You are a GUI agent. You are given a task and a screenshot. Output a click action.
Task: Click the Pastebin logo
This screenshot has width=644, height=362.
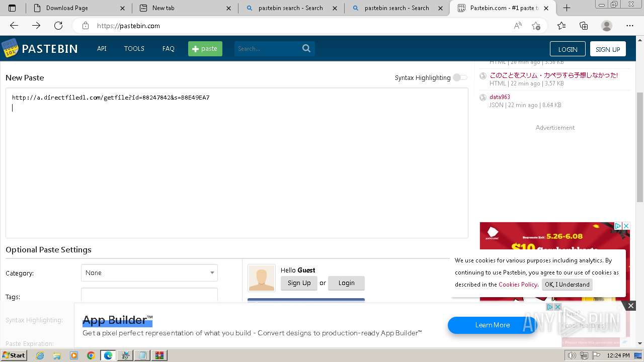(40, 48)
